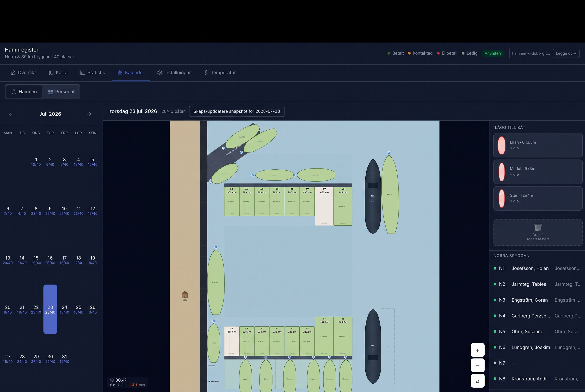Select berth N5 Öhrn, Susanne
Screen dimensions: 585x392
(538, 331)
